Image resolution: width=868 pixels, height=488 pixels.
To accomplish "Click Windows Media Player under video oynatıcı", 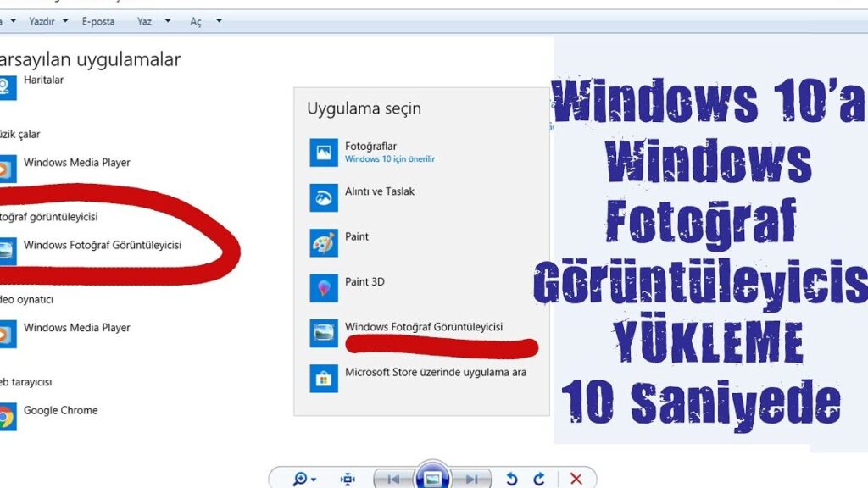I will 76,329.
